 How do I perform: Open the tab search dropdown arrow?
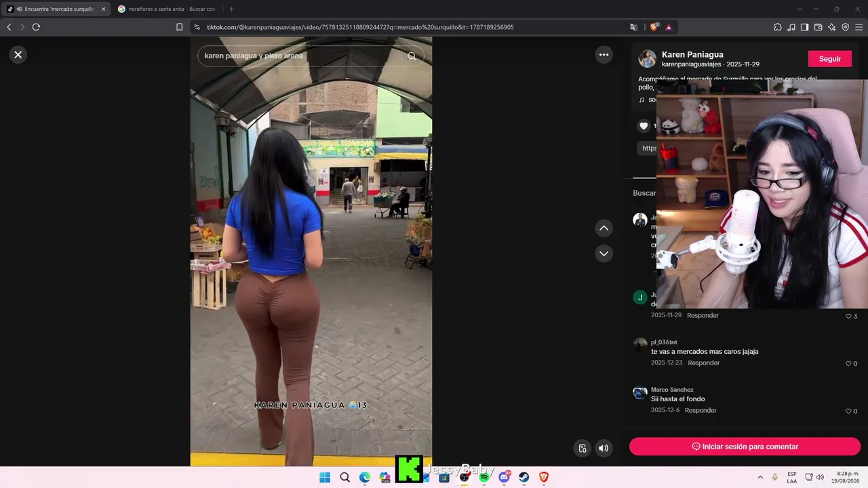pos(800,9)
